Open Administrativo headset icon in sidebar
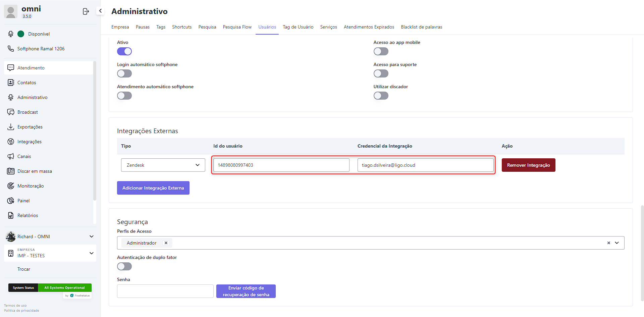 11,97
